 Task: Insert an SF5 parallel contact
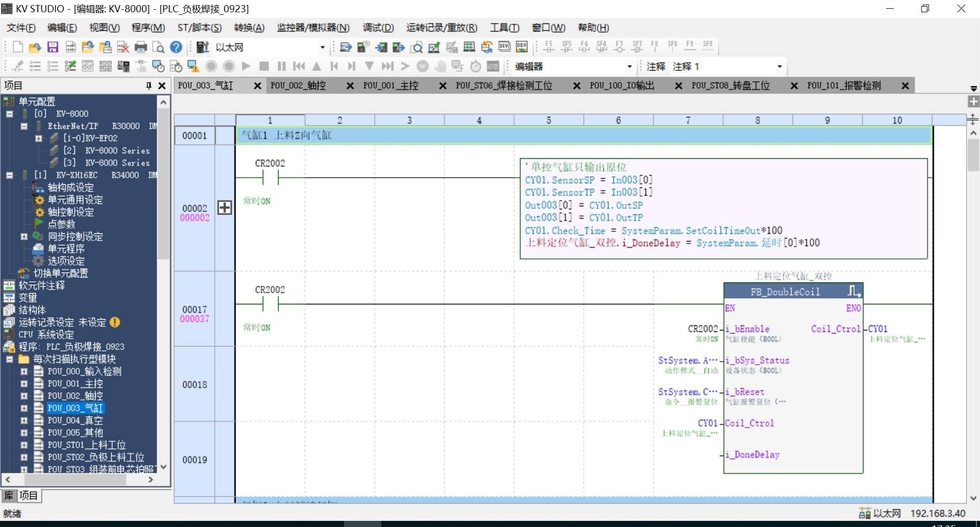(567, 47)
